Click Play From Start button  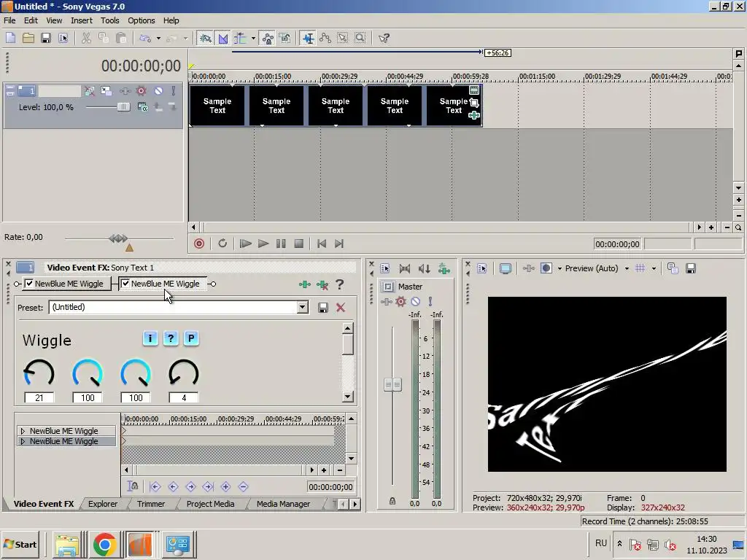pyautogui.click(x=245, y=244)
